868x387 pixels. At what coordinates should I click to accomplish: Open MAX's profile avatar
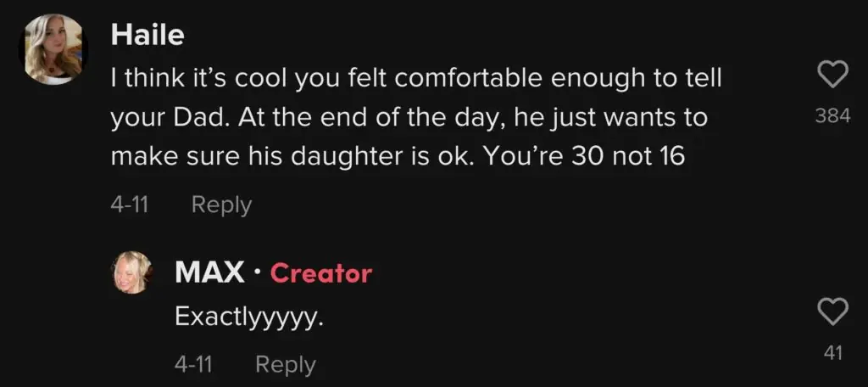click(132, 273)
